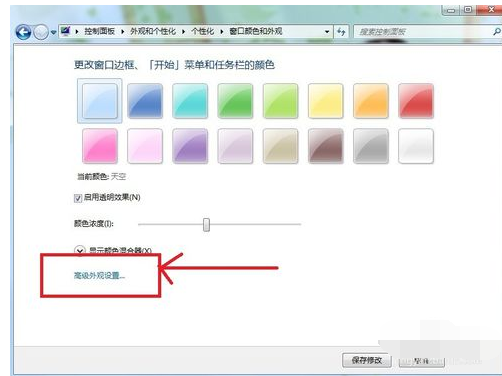This screenshot has height=376, width=502.
Task: Choose the tan beige color swatch
Action: point(280,146)
